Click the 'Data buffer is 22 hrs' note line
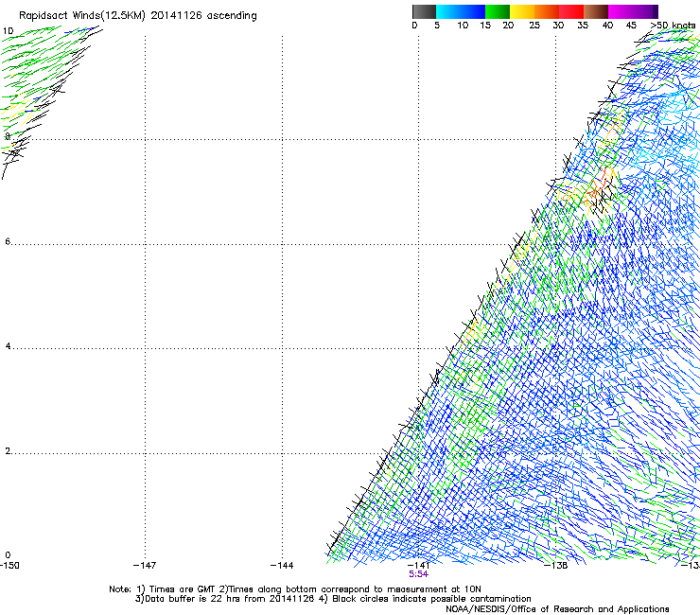 pos(333,599)
